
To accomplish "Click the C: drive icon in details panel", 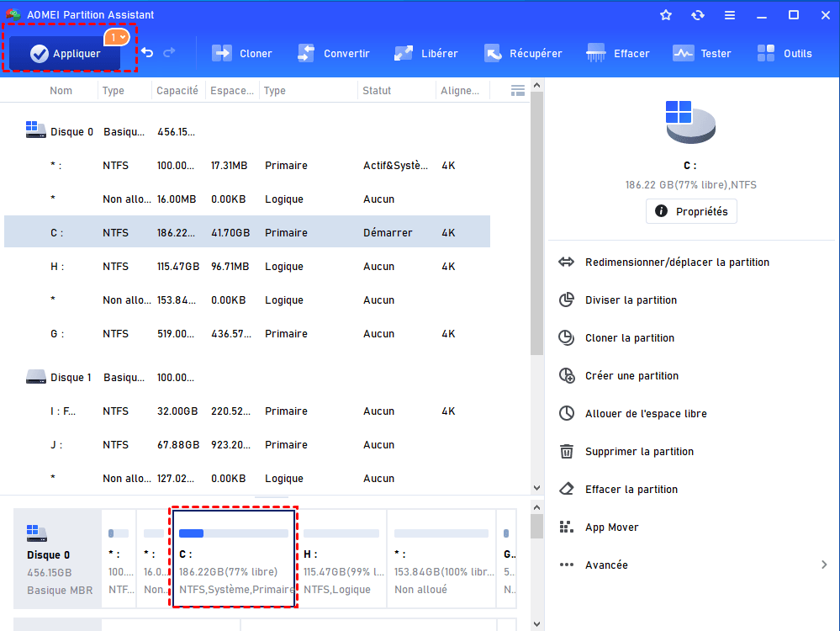I will (690, 122).
